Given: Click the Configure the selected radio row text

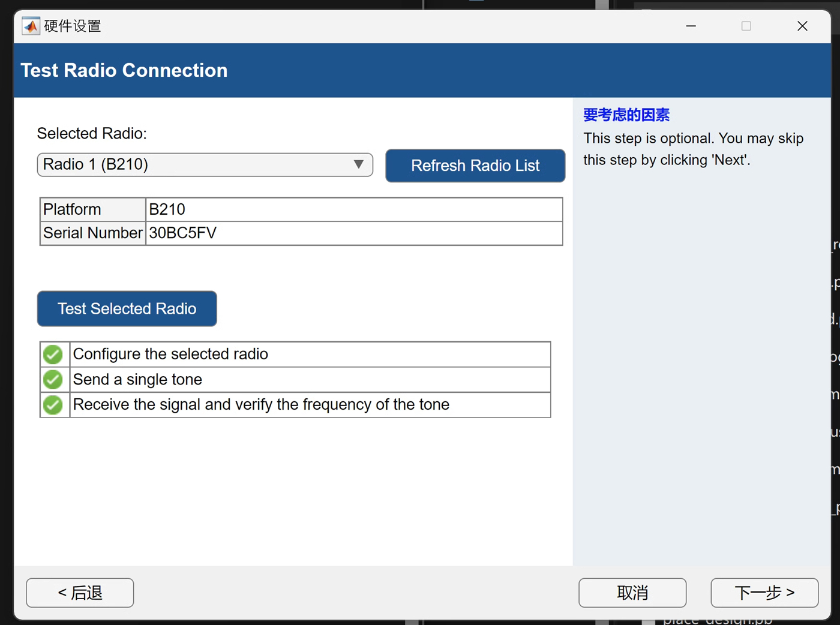Looking at the screenshot, I should pyautogui.click(x=171, y=354).
